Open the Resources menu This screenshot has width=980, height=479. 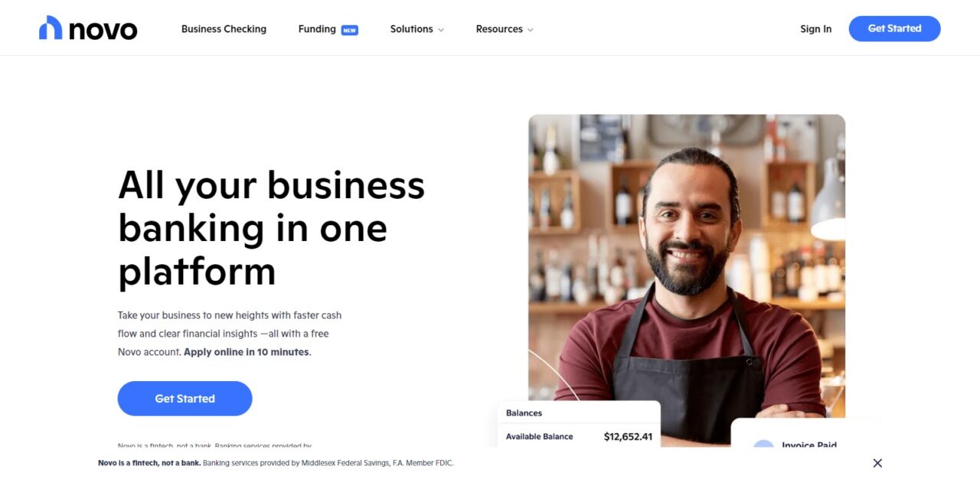[x=505, y=29]
